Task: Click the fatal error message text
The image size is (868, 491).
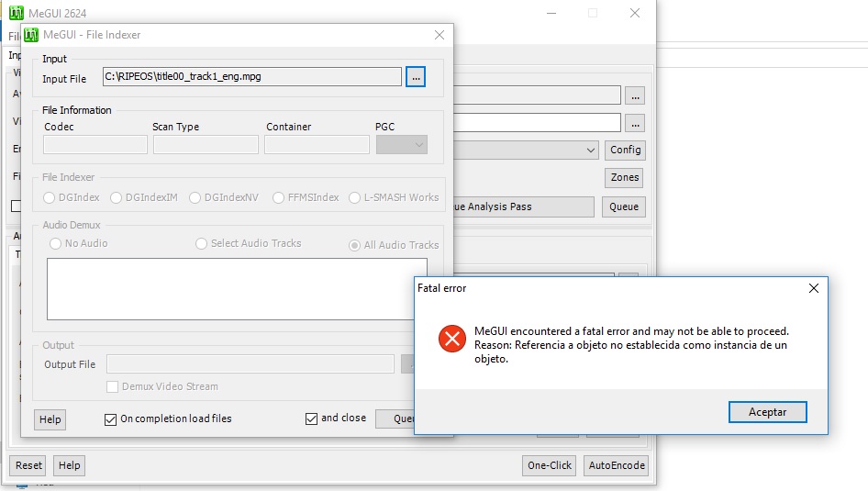Action: click(631, 345)
